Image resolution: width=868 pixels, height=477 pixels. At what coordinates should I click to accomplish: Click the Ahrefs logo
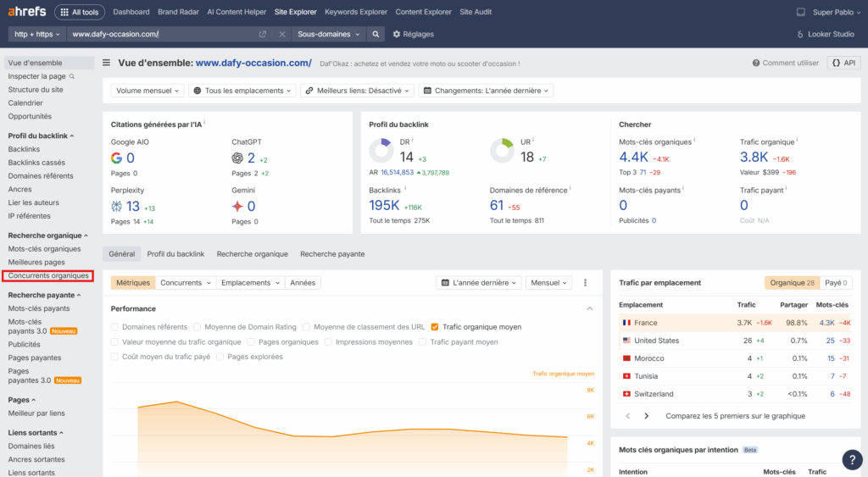27,12
